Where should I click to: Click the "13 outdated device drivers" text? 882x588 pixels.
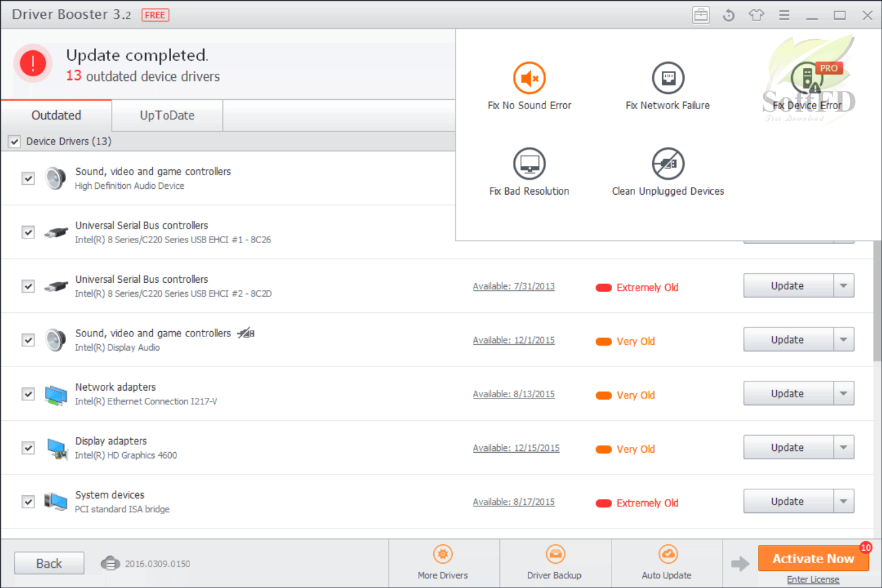143,76
